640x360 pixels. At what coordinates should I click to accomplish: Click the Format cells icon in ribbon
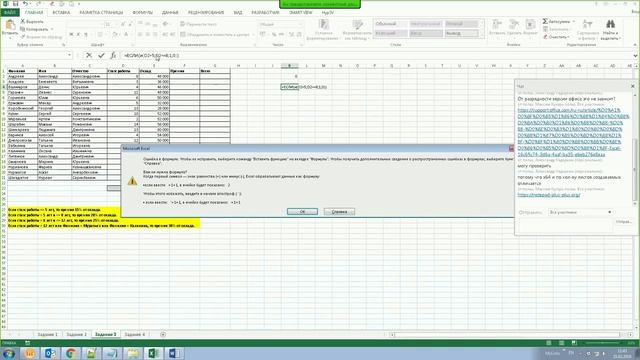pyautogui.click(x=530, y=24)
